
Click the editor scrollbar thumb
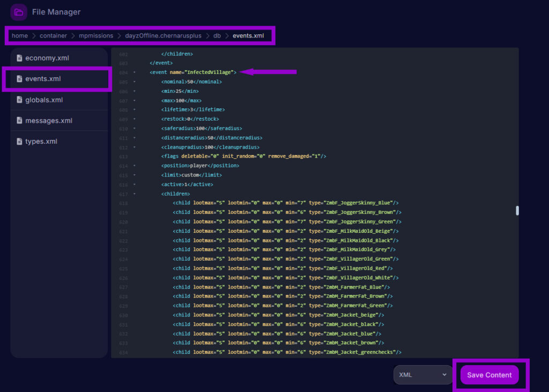point(516,210)
